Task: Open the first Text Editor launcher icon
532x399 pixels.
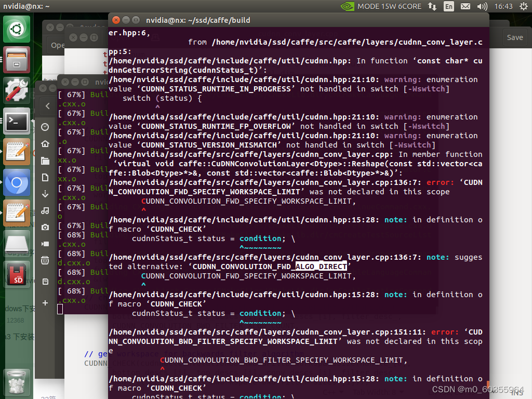Action: coord(17,152)
